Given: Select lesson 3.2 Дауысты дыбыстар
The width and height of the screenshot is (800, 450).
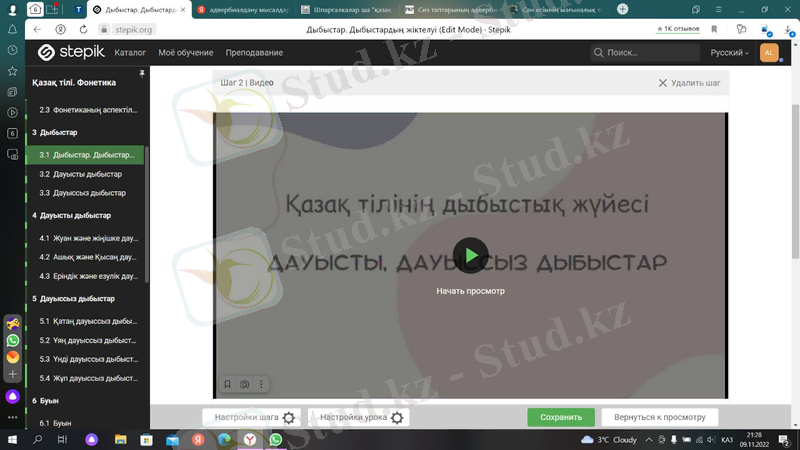Looking at the screenshot, I should click(81, 174).
